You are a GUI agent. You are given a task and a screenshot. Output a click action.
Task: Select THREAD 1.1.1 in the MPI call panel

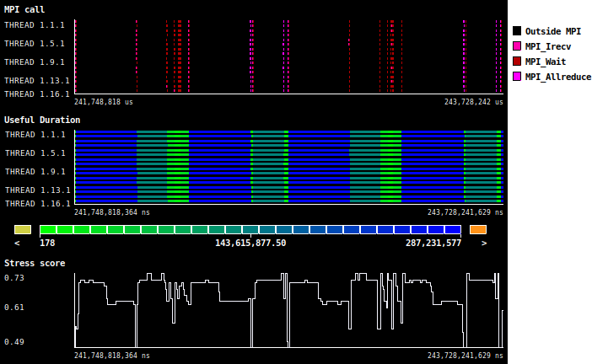coord(35,25)
